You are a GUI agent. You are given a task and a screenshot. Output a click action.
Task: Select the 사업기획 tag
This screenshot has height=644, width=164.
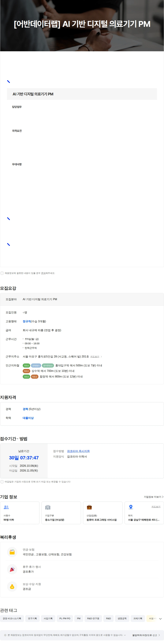pyautogui.click(x=48, y=619)
